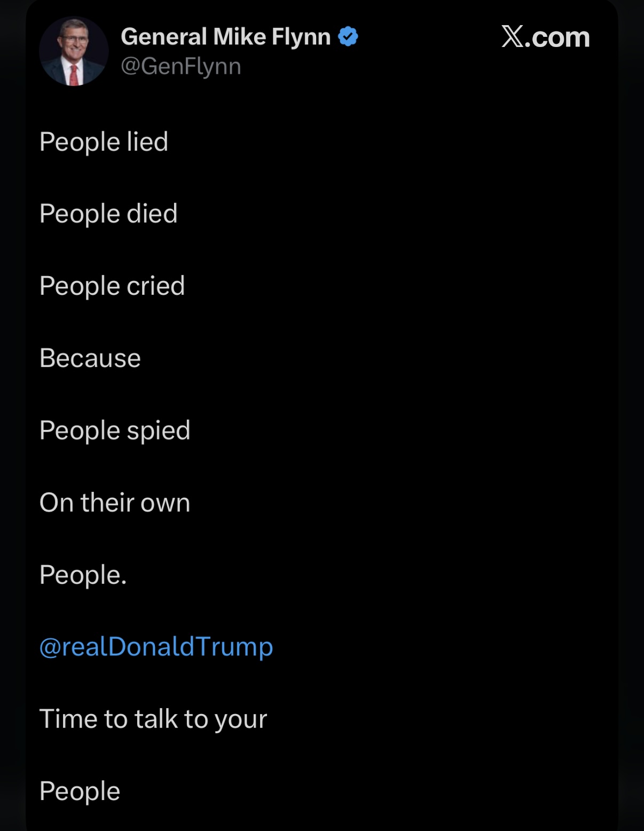
Task: Click the "People cried" line
Action: tap(112, 286)
